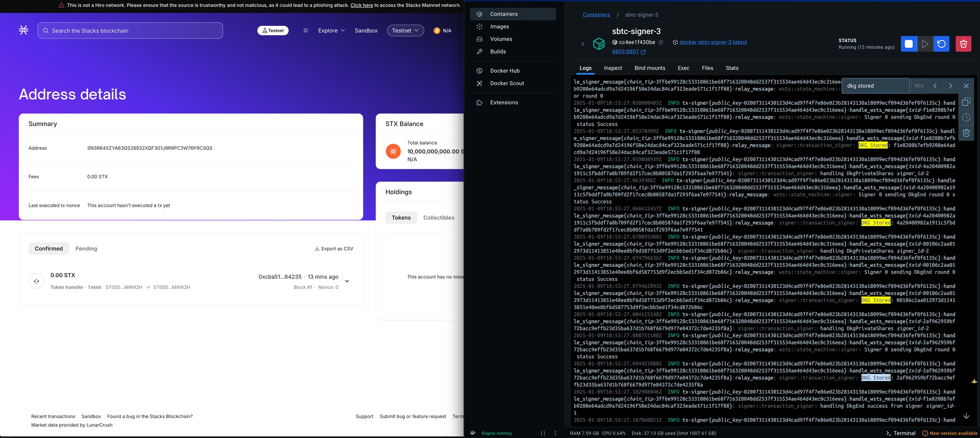980x438 pixels.
Task: Toggle regex search with the REG button
Action: point(919,86)
